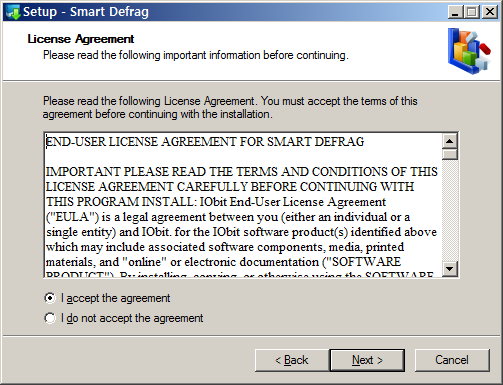Close the Smart Defrag setup window

pos(490,12)
